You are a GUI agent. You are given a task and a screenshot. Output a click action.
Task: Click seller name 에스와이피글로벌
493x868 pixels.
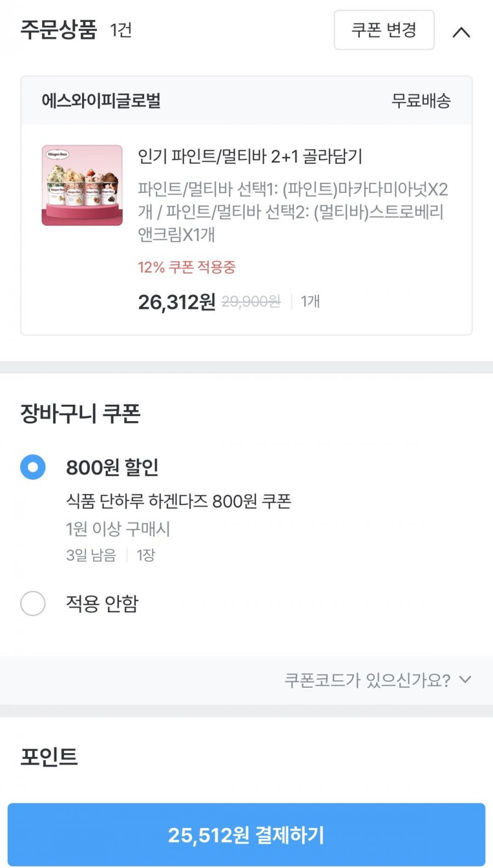pyautogui.click(x=101, y=101)
